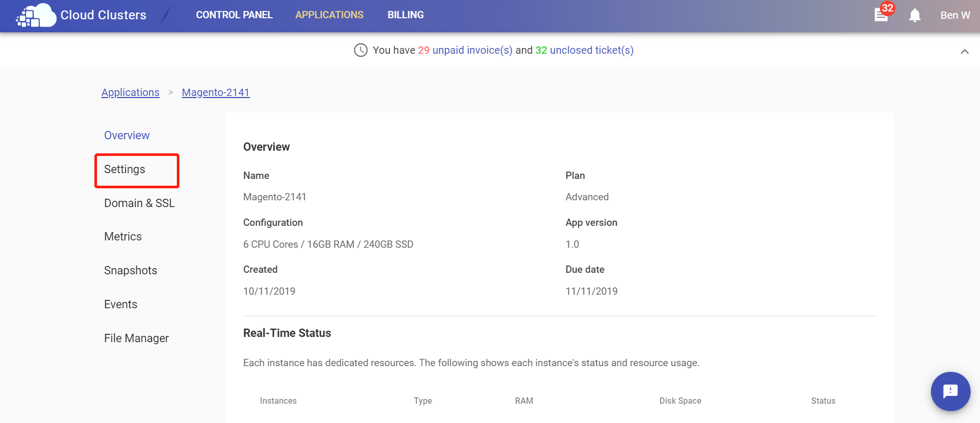Open the Billing menu

[405, 15]
